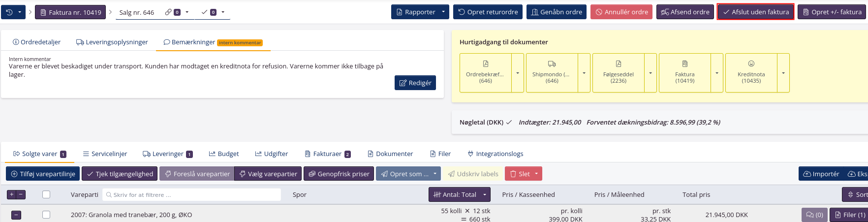
Task: Click Udskriv labels button
Action: (473, 174)
